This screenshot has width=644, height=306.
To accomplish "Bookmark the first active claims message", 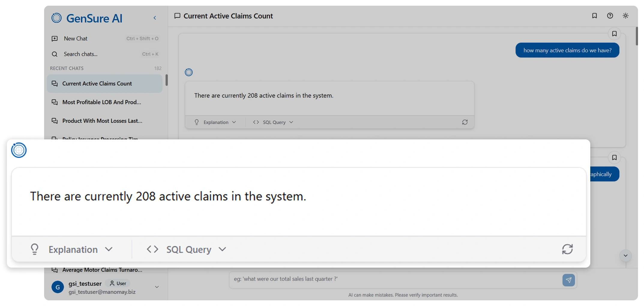I will pyautogui.click(x=614, y=34).
